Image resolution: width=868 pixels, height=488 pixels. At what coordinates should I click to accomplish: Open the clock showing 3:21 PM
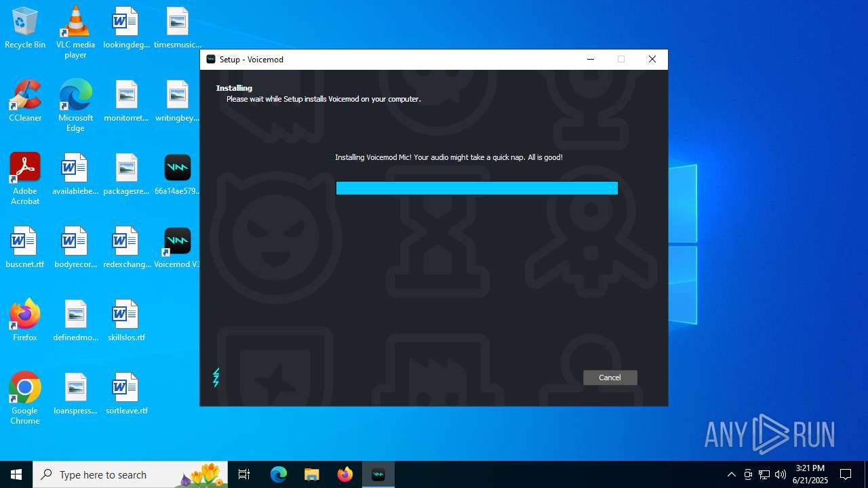point(810,474)
